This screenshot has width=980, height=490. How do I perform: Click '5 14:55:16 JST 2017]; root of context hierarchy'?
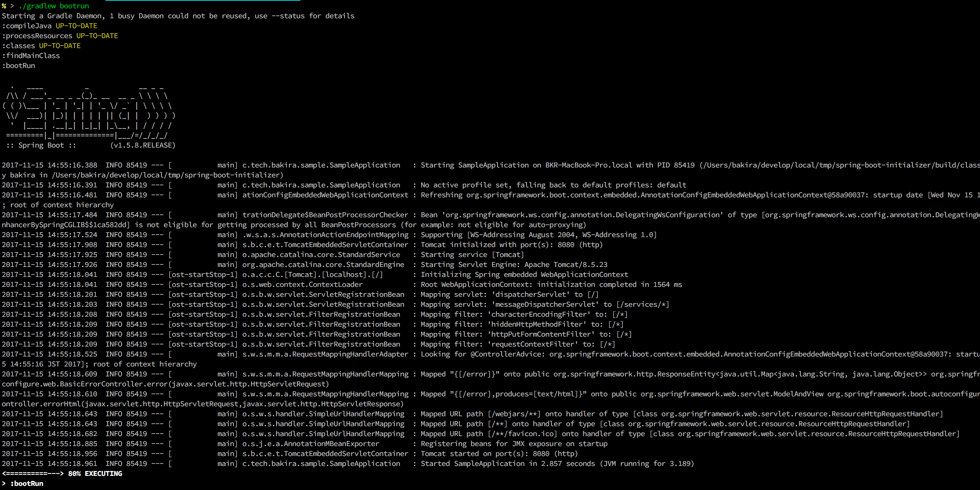pos(99,364)
